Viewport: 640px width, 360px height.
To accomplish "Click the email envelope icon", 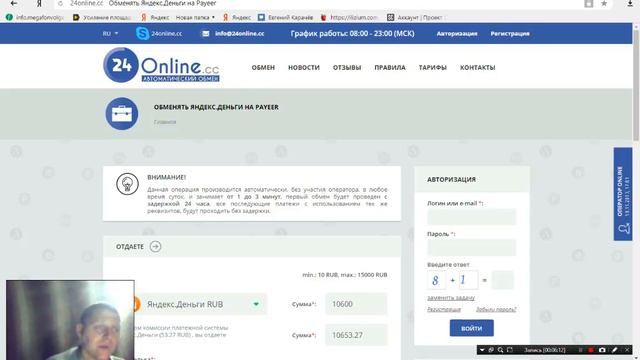I will pyautogui.click(x=206, y=33).
